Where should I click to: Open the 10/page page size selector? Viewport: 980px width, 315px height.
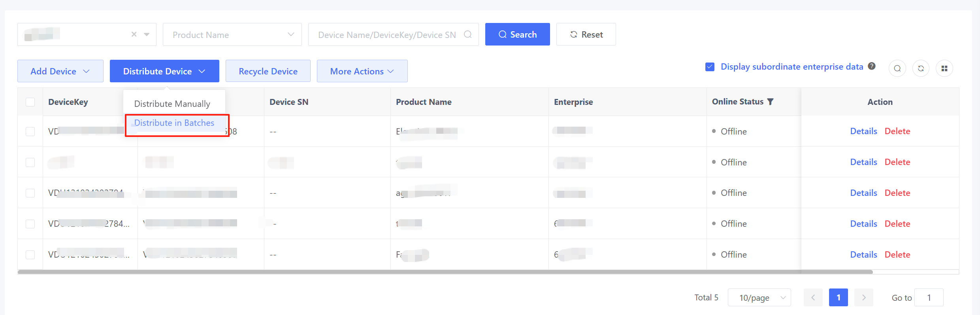click(759, 298)
